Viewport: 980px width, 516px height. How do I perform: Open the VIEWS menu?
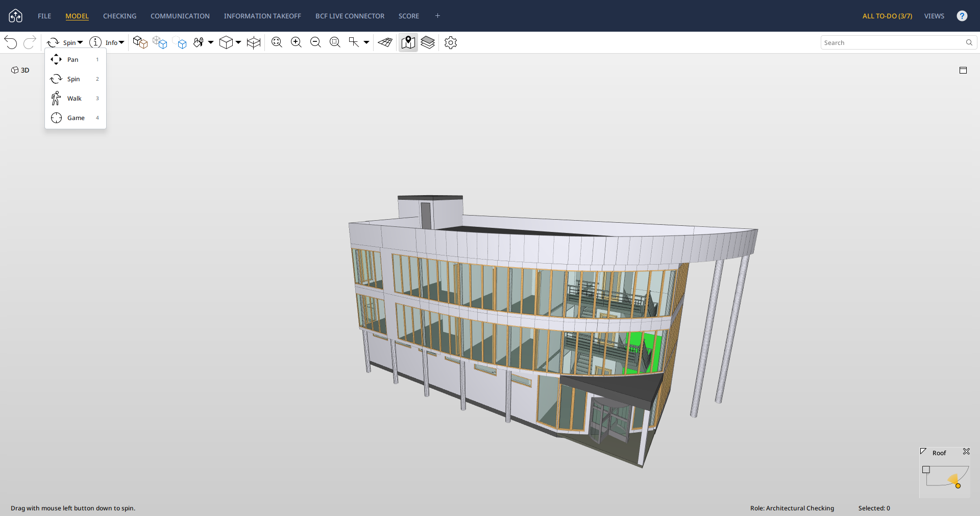[934, 16]
